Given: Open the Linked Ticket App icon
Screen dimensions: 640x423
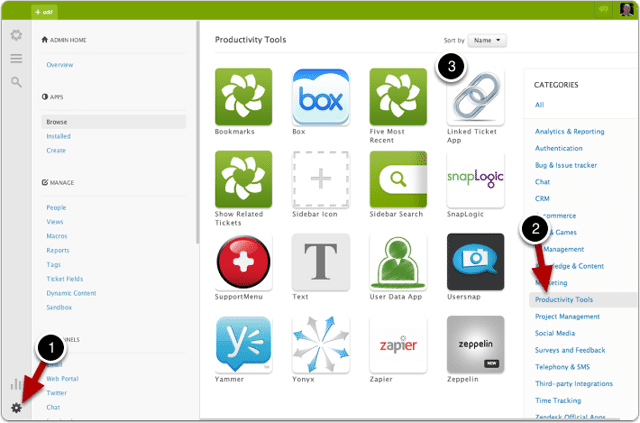Looking at the screenshot, I should coord(476,97).
